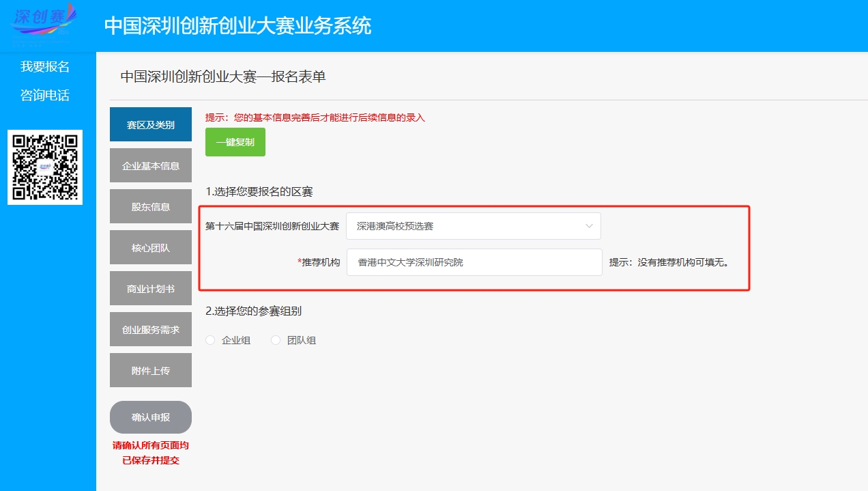The image size is (868, 491).
Task: Open the 核心团队 tab
Action: [x=151, y=247]
